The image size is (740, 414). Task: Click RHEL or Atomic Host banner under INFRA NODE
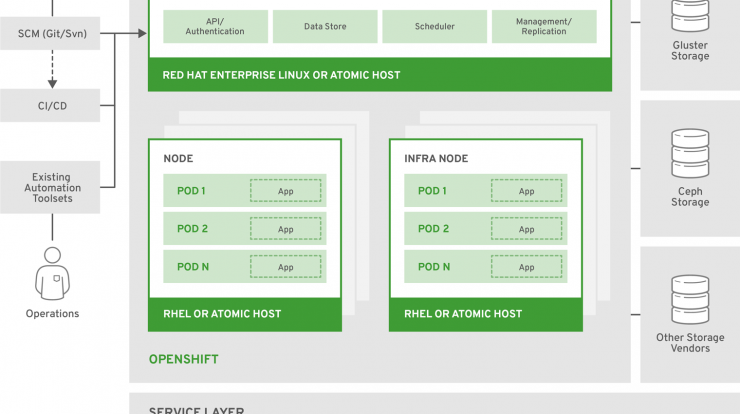point(486,314)
